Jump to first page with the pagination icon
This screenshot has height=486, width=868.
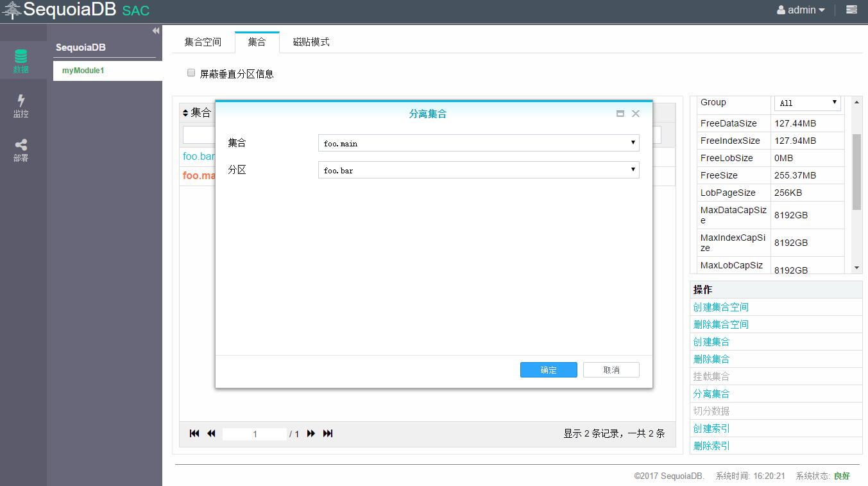[x=194, y=433]
